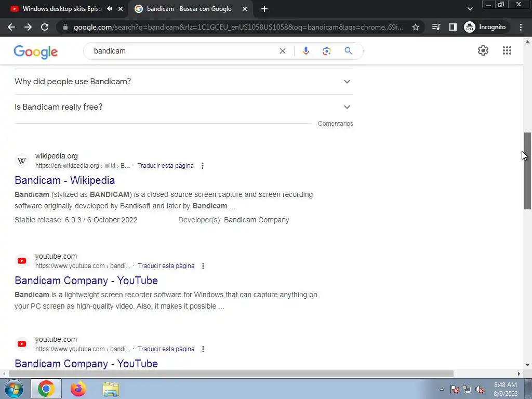Viewport: 532px width, 399px height.
Task: Click the scroll right arrow
Action: pos(519,374)
